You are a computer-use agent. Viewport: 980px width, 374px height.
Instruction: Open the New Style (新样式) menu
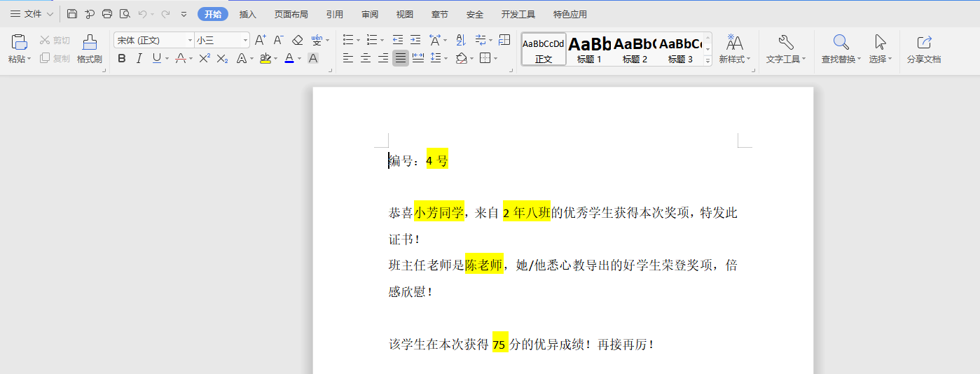[x=735, y=49]
